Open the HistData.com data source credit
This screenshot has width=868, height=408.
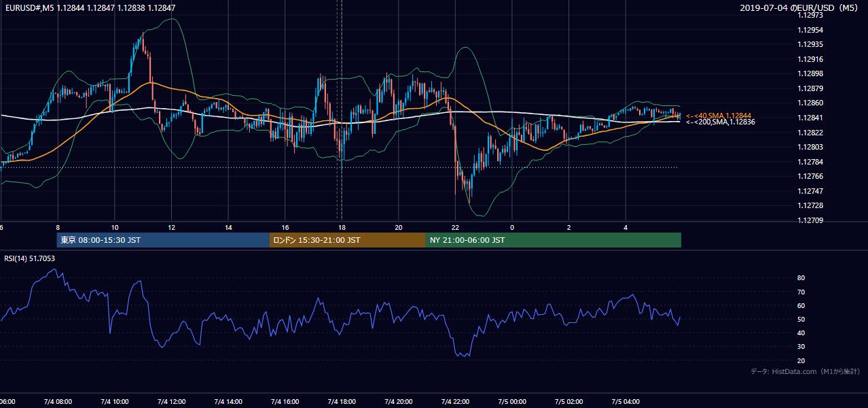click(x=806, y=371)
